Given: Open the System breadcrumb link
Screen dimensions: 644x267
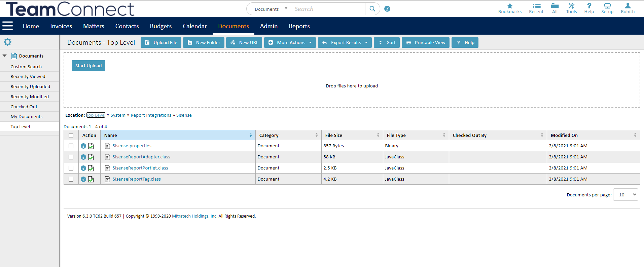Looking at the screenshot, I should click(118, 115).
